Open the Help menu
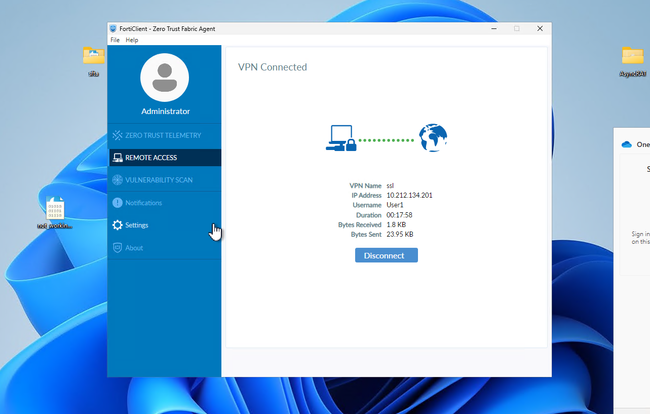Image resolution: width=650 pixels, height=414 pixels. click(x=132, y=40)
